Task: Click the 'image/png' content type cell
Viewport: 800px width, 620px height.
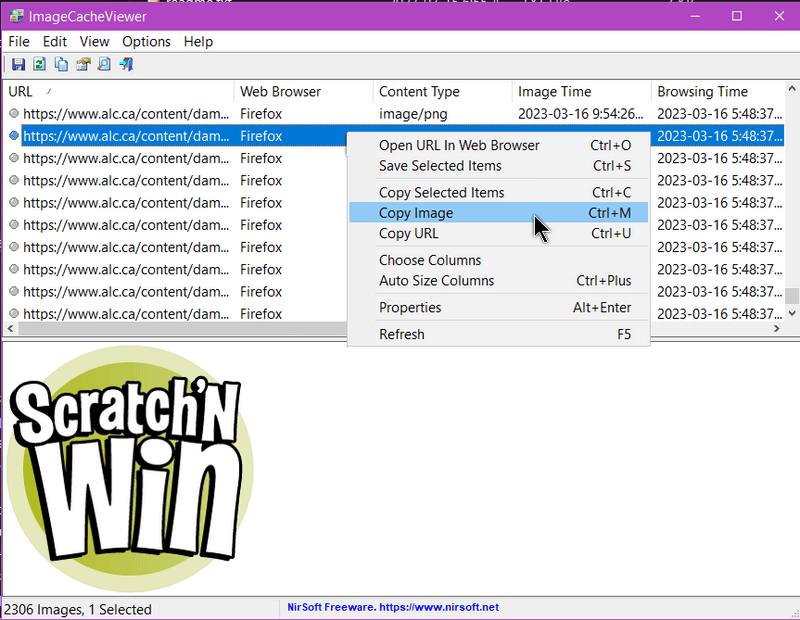Action: pyautogui.click(x=413, y=114)
